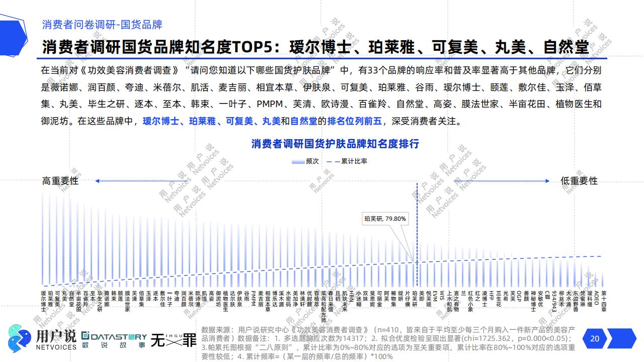Click the 欧诗漫 axis label
Image resolution: width=644 pixels, height=362 pixels.
tap(198, 299)
